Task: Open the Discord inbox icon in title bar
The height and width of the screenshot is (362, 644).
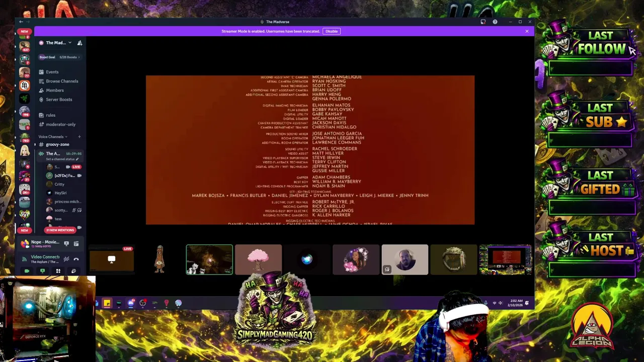Action: pyautogui.click(x=483, y=22)
